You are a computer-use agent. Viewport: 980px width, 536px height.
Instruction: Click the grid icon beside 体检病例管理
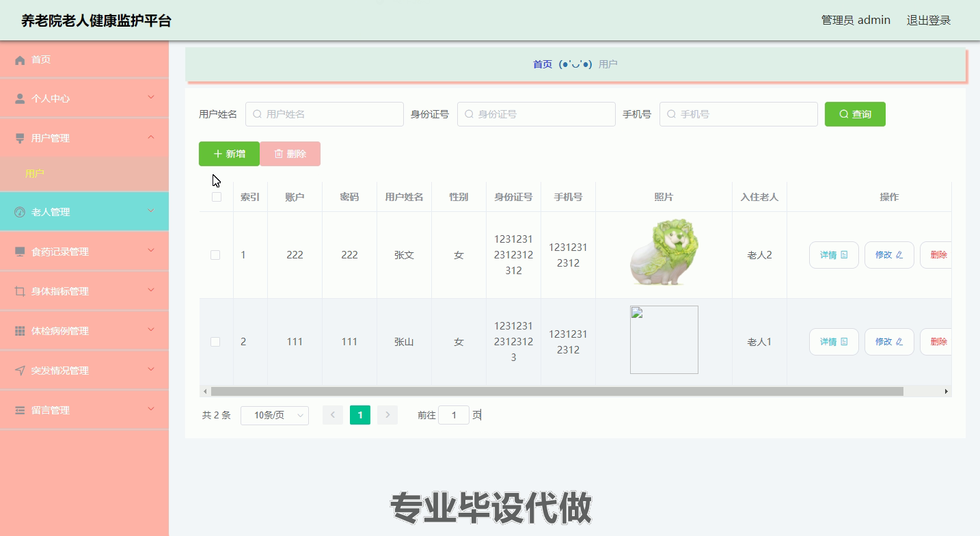(20, 331)
